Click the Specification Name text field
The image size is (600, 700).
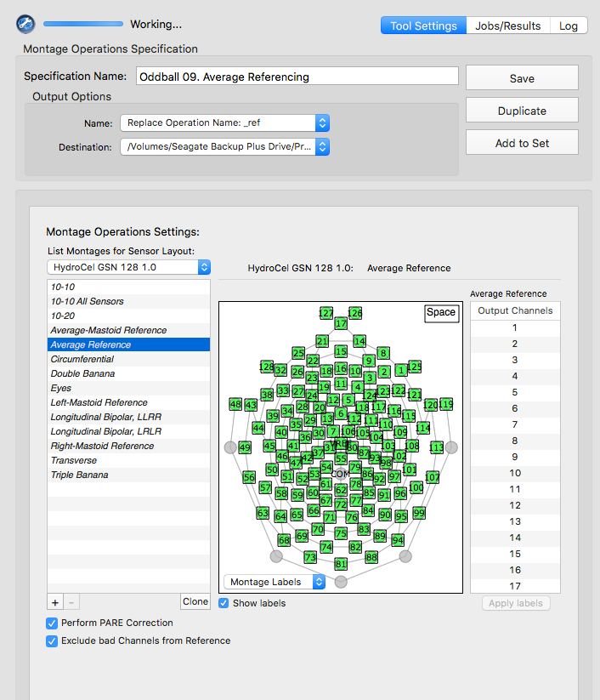[297, 77]
